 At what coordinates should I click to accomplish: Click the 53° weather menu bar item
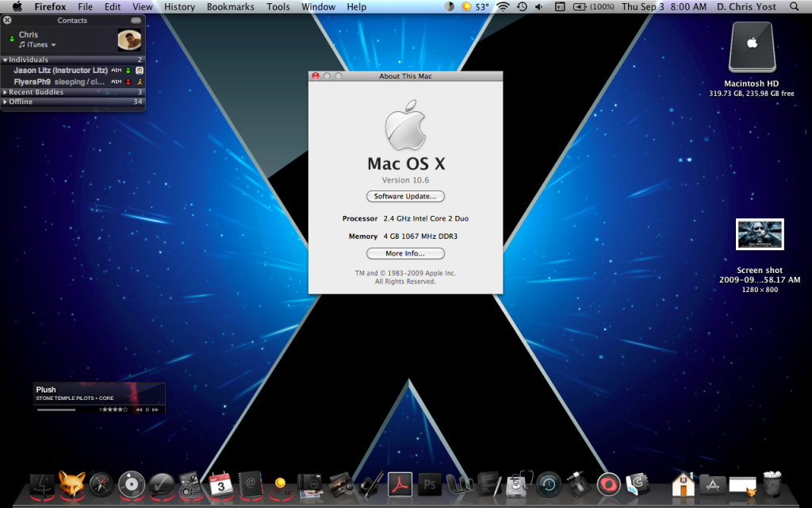(475, 6)
